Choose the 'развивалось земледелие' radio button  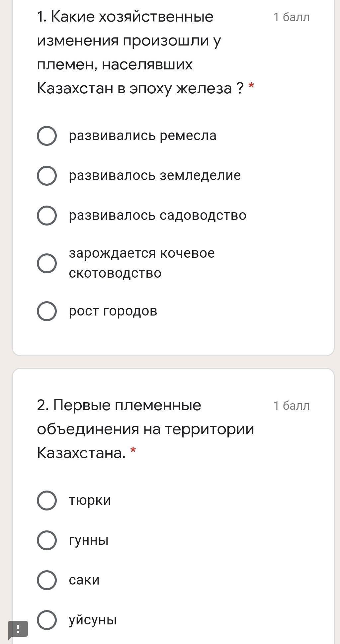pos(47,176)
